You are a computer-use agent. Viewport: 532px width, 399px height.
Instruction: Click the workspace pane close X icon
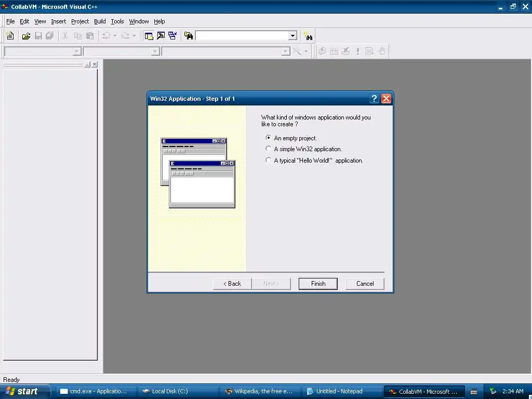pos(95,64)
